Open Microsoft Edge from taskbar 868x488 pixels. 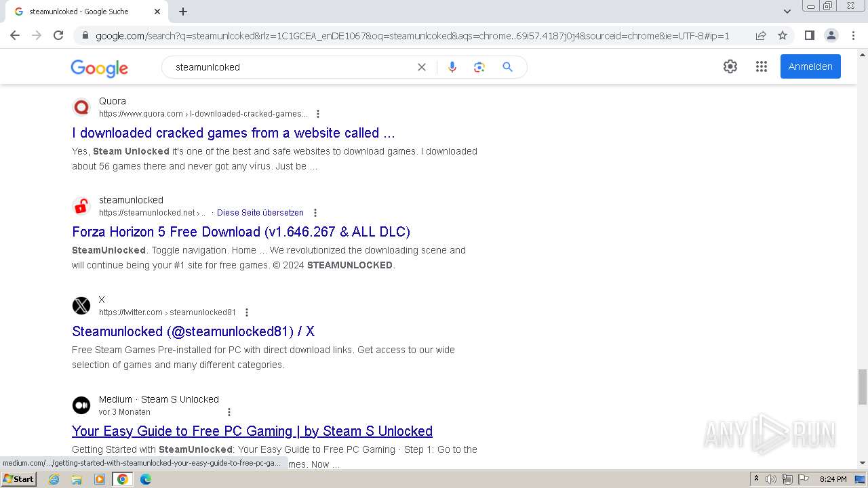pyautogui.click(x=146, y=479)
